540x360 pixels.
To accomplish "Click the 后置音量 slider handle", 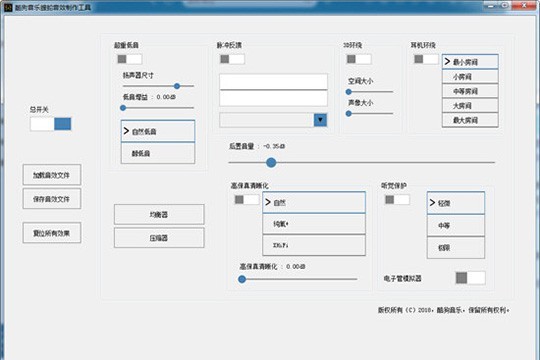I will (271, 162).
